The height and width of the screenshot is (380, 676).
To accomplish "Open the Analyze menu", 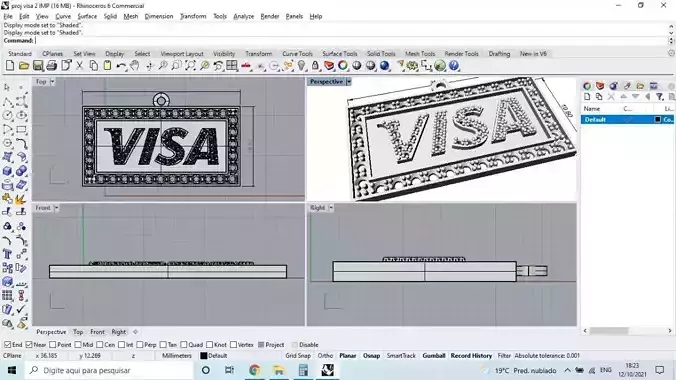I will pos(244,16).
